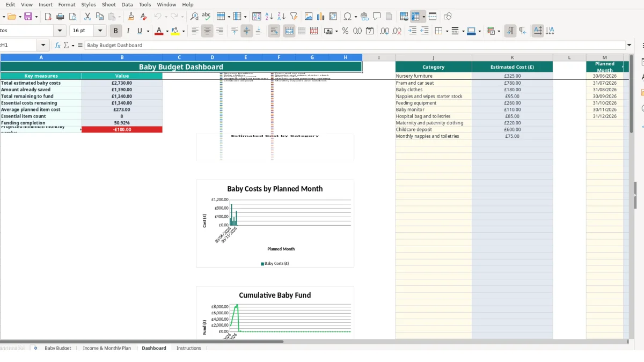Viewport: 644px width, 362px height.
Task: Sort Ascending
Action: point(269,17)
